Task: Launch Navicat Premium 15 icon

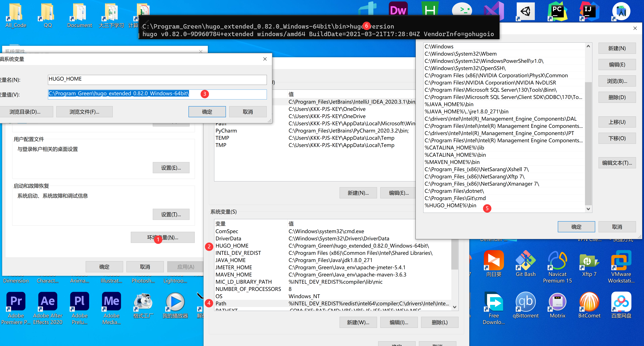Action: pos(557,260)
